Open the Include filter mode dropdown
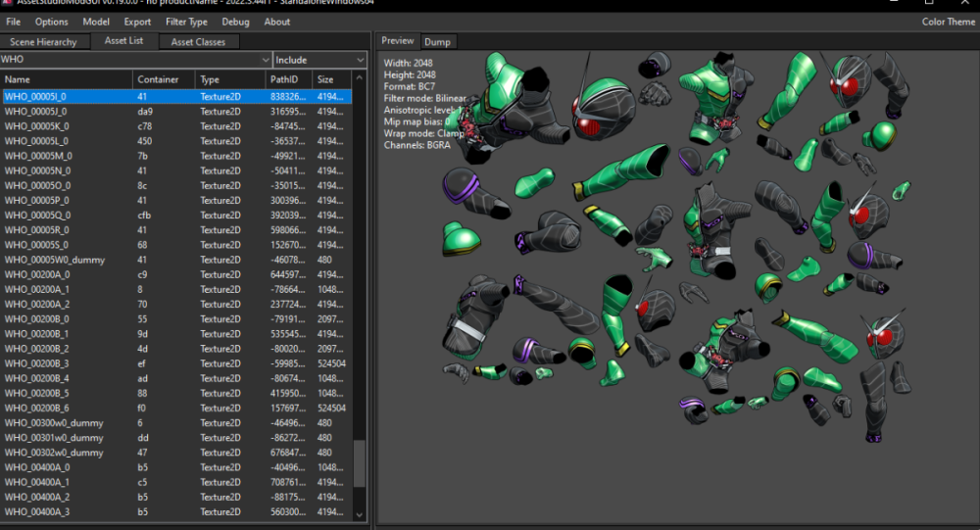The image size is (980, 530). point(320,60)
